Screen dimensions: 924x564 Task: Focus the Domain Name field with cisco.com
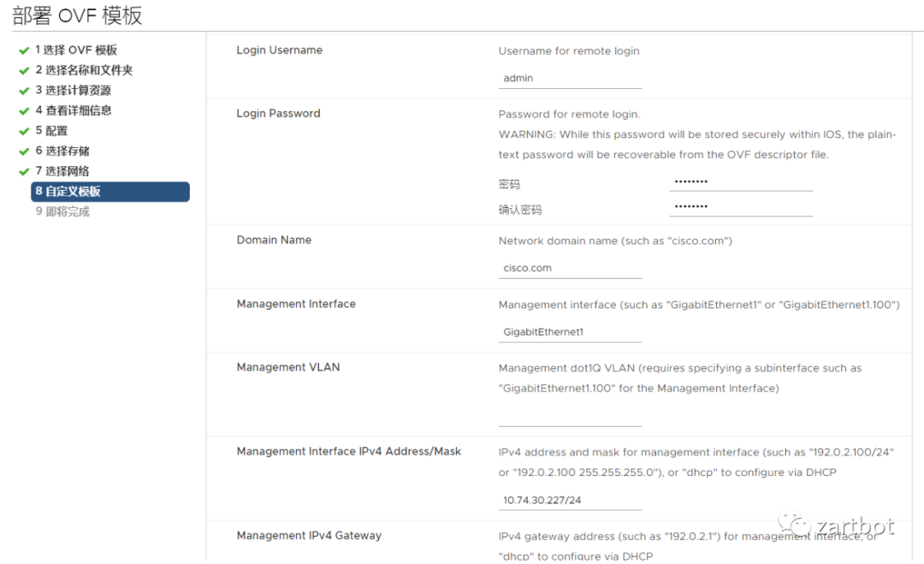click(x=570, y=268)
